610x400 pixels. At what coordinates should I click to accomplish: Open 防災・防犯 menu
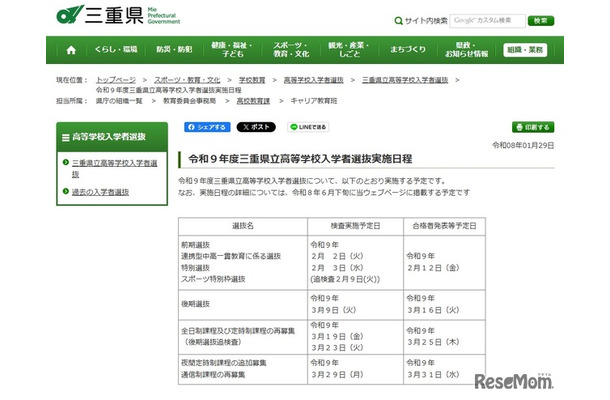[x=174, y=49]
